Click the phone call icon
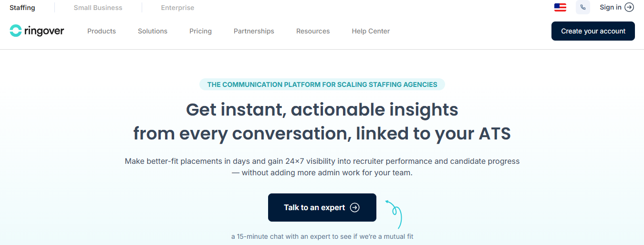This screenshot has height=245, width=644. tap(583, 7)
